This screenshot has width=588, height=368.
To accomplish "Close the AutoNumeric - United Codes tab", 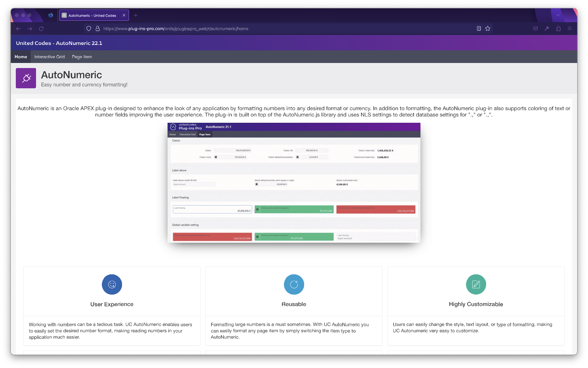I will pos(124,15).
